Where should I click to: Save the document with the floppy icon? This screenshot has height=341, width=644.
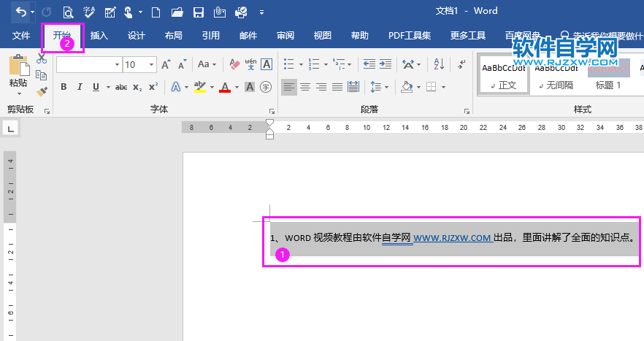199,12
